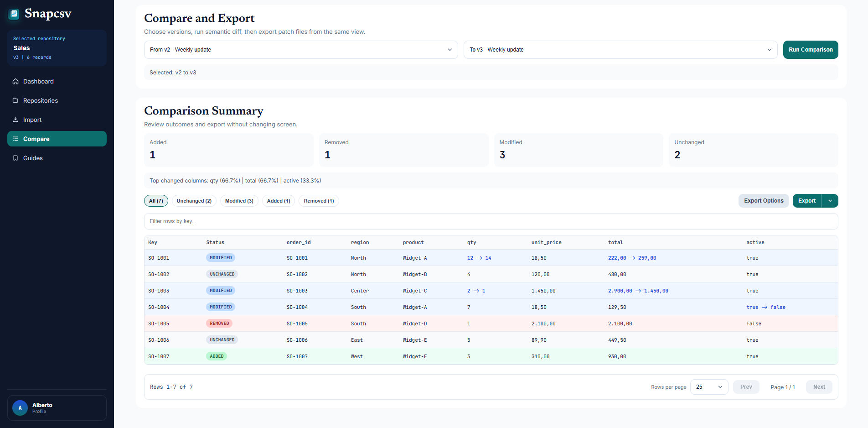868x428 pixels.
Task: Click the Widget-D product cell
Action: [415, 324]
